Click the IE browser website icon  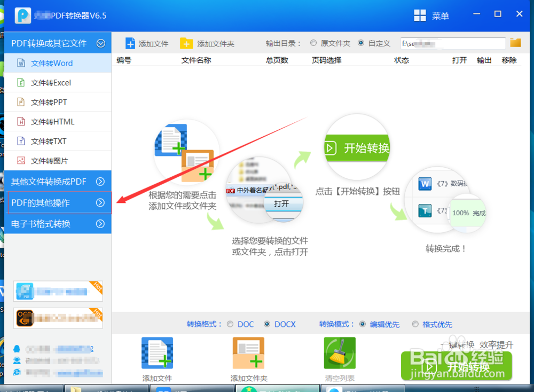pos(17,372)
